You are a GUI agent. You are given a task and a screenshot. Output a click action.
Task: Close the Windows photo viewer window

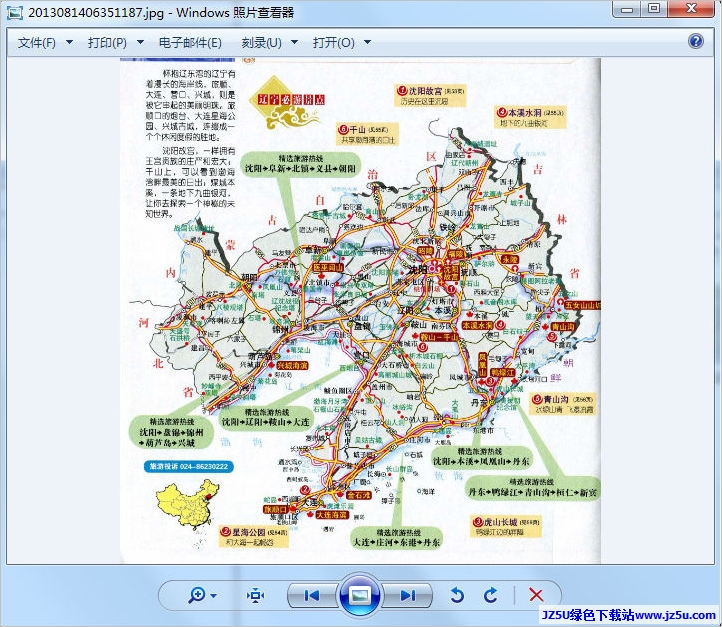692,9
